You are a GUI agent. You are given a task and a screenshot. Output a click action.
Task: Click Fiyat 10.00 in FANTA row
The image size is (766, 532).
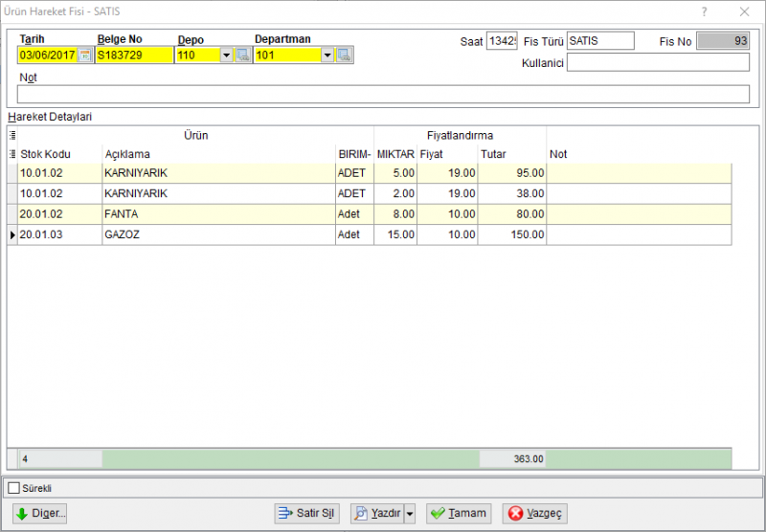tap(447, 214)
